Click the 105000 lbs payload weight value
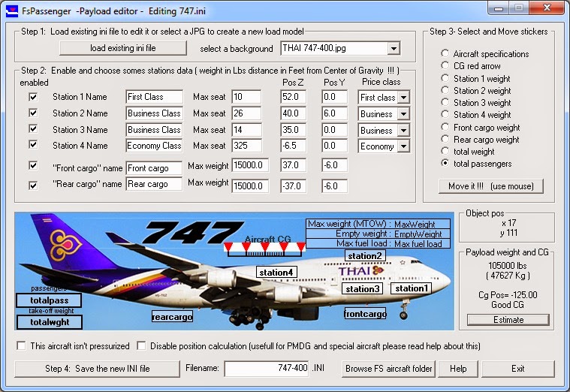This screenshot has height=392, width=570. [508, 265]
